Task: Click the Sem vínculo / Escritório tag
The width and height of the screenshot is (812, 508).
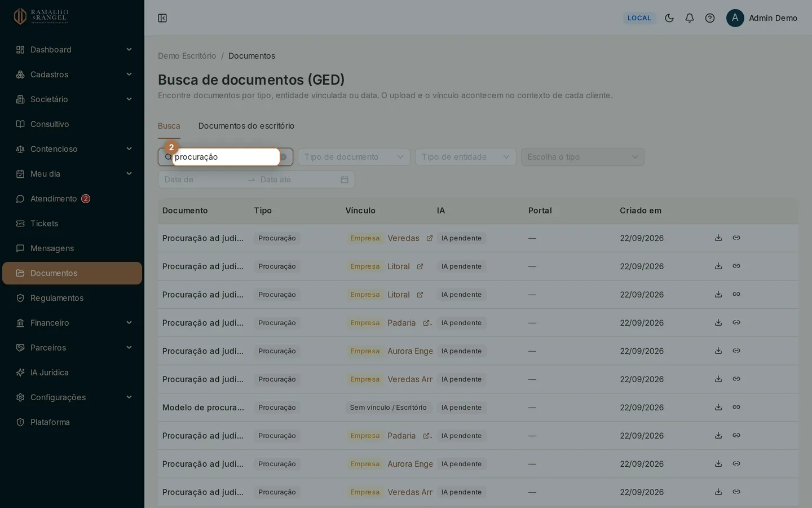Action: [x=388, y=408]
